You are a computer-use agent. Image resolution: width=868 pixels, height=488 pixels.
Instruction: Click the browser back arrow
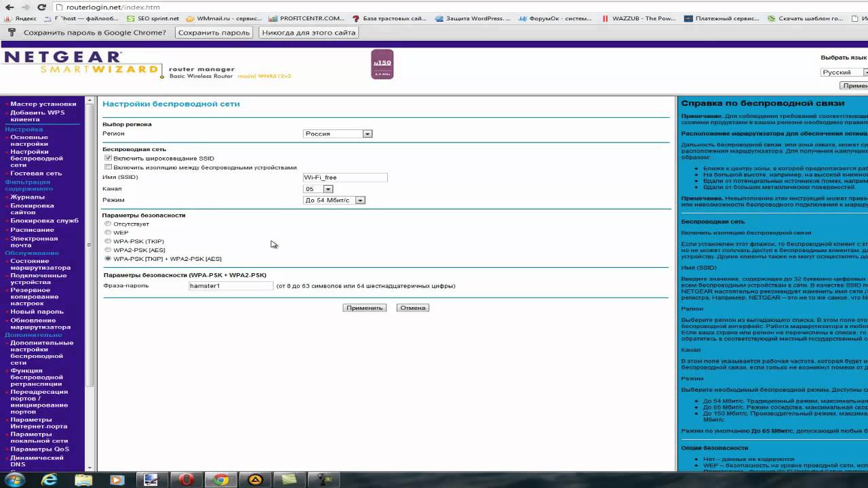coord(9,7)
